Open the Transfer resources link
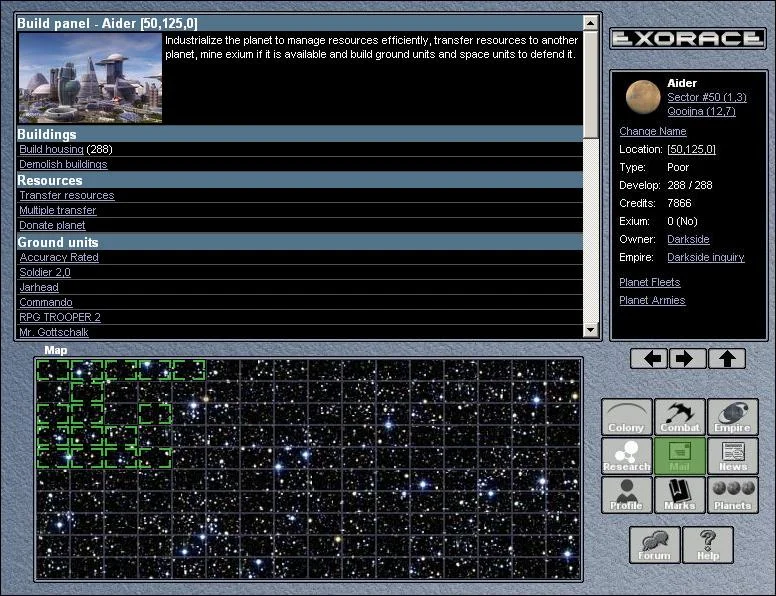776x596 pixels. [67, 196]
